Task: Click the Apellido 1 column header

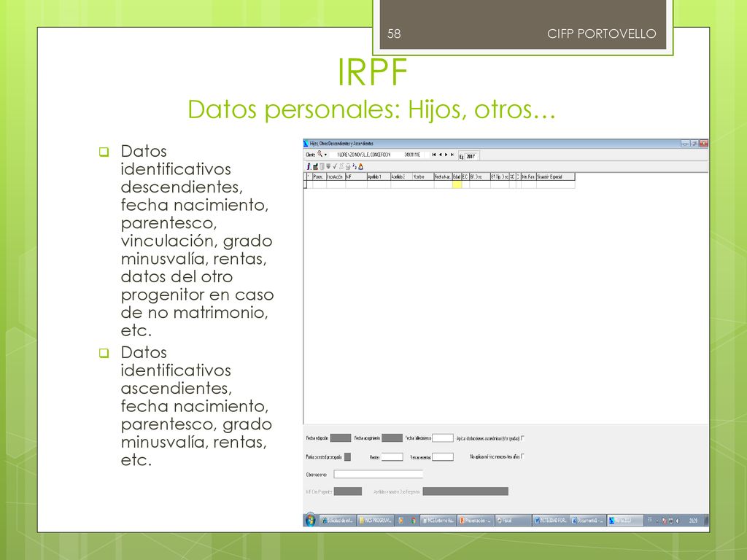Action: (x=379, y=176)
